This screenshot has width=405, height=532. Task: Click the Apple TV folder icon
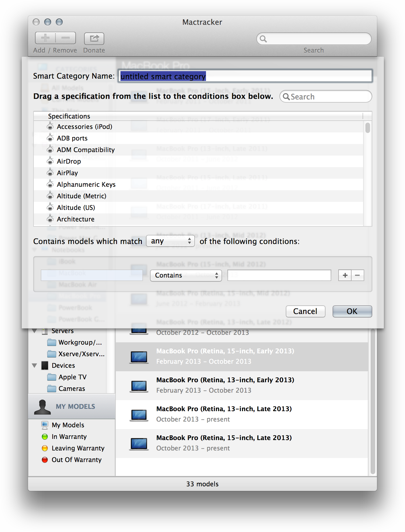tap(52, 377)
